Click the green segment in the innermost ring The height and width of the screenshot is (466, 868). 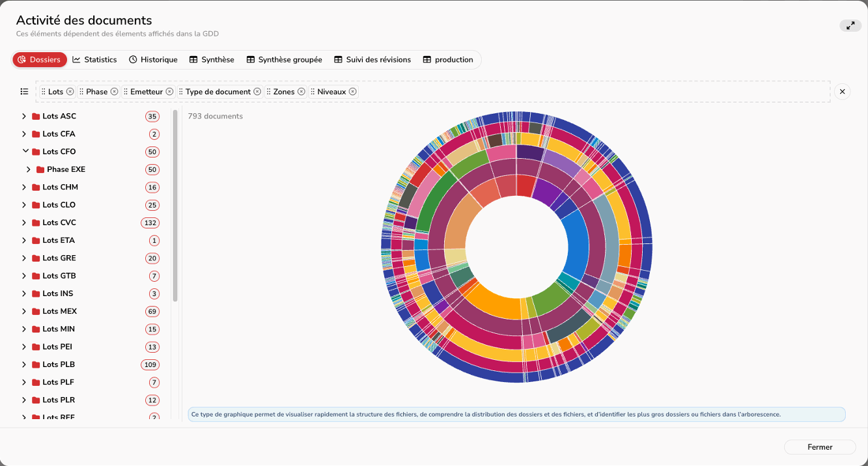[552, 301]
